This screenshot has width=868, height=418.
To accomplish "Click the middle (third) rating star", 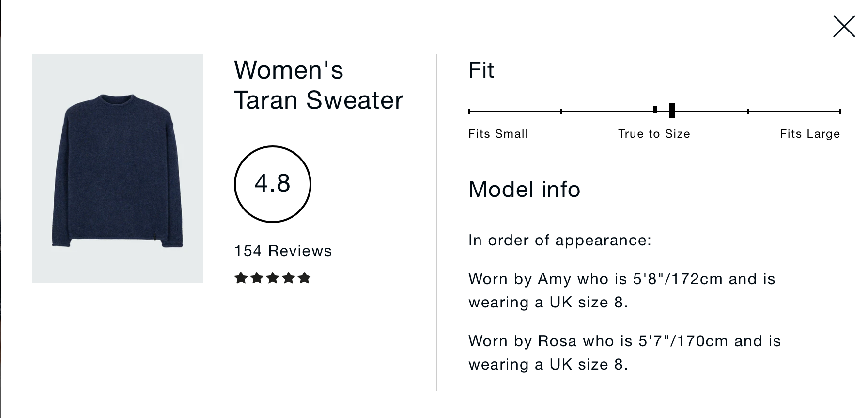I will [272, 278].
